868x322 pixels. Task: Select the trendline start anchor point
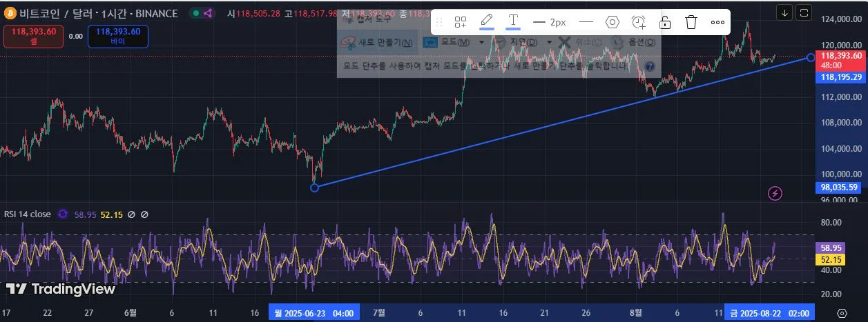pos(315,187)
